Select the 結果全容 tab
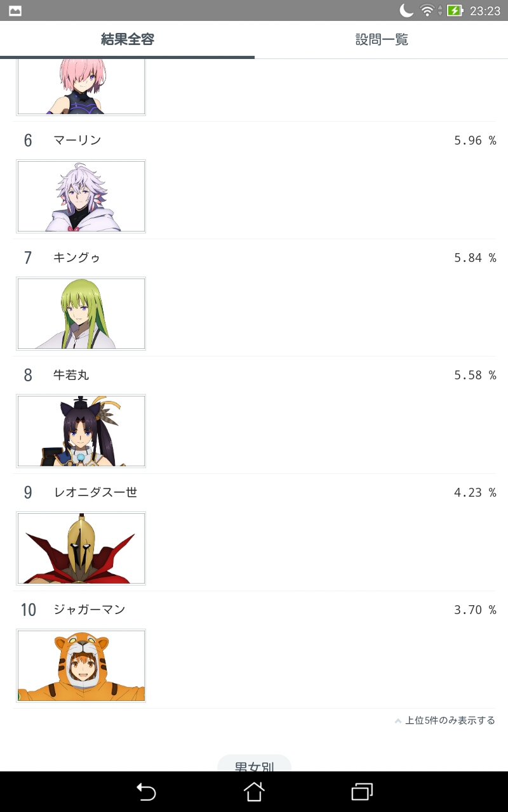Screen dimensions: 508x812 127,40
